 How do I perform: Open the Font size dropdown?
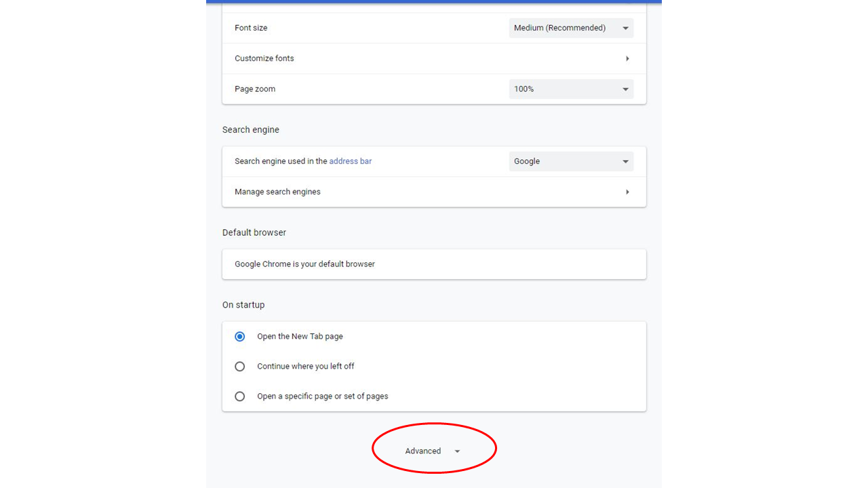click(571, 28)
